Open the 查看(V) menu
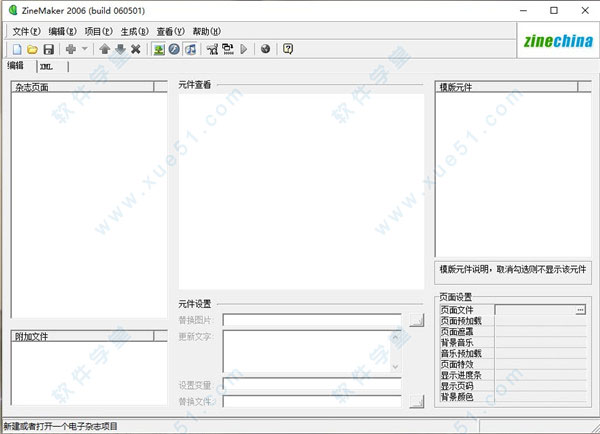The height and width of the screenshot is (434, 600). (x=170, y=31)
